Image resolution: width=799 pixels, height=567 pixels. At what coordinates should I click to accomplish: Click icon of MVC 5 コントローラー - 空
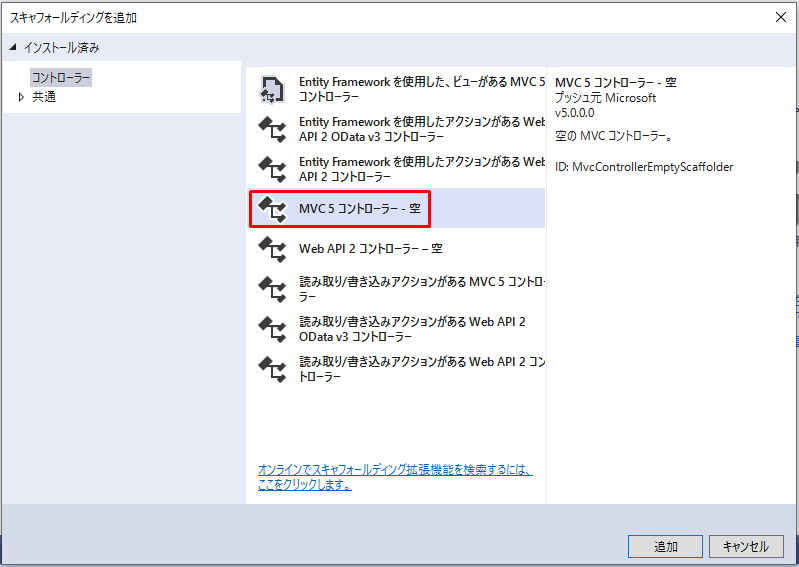pyautogui.click(x=273, y=209)
